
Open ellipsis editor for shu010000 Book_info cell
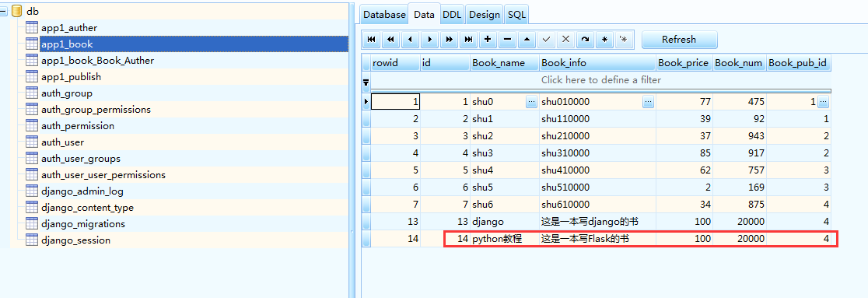648,102
